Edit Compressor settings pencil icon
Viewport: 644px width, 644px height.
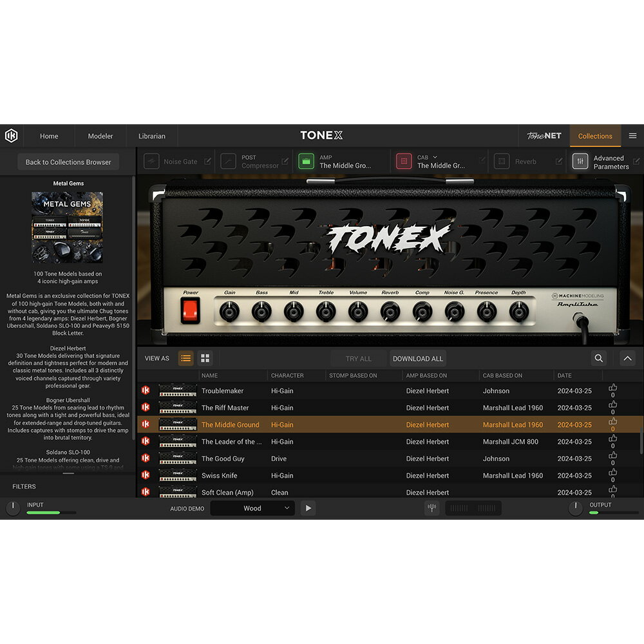285,161
